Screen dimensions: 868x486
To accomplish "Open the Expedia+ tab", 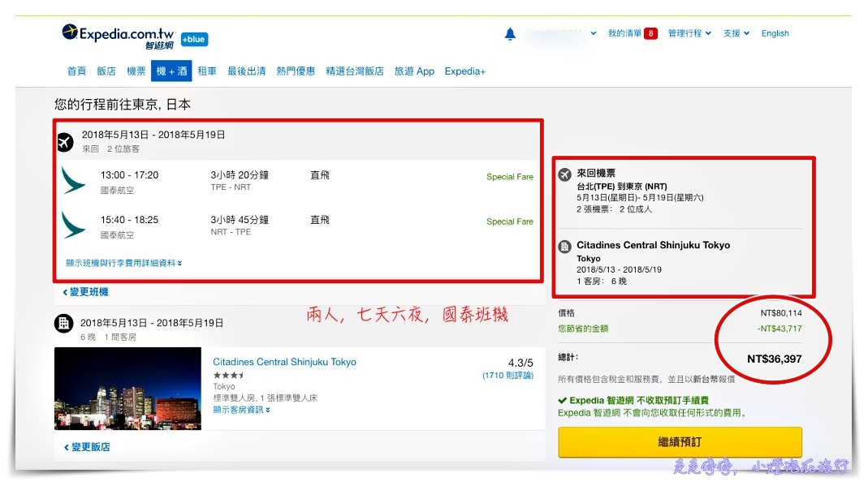I will pos(465,71).
